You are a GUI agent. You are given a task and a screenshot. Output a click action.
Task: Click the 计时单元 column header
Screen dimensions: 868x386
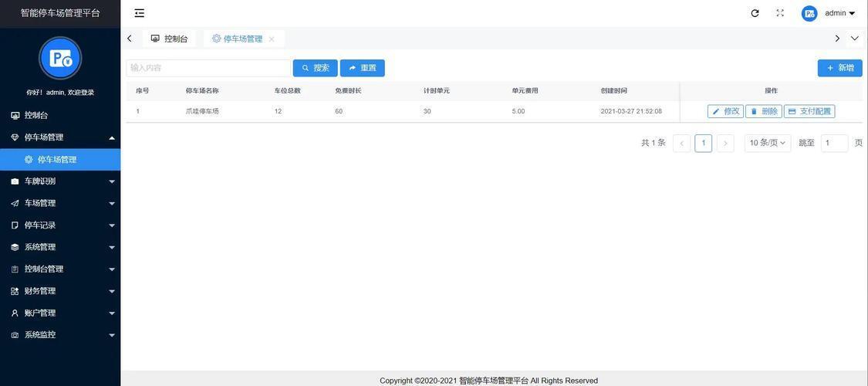[x=437, y=91]
